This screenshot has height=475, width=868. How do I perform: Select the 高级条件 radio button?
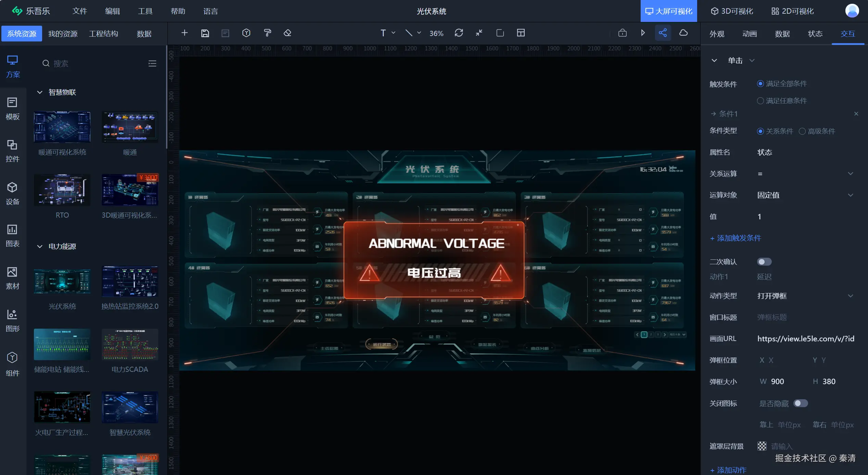coord(802,131)
